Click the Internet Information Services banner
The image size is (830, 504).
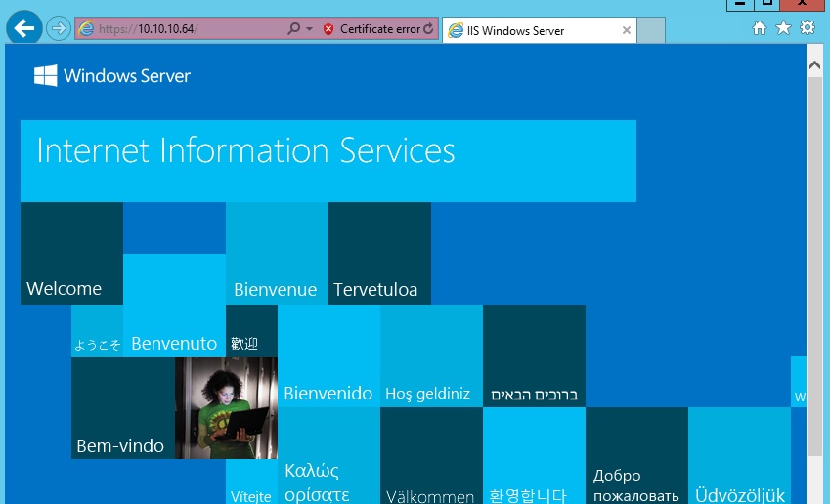[x=328, y=161]
